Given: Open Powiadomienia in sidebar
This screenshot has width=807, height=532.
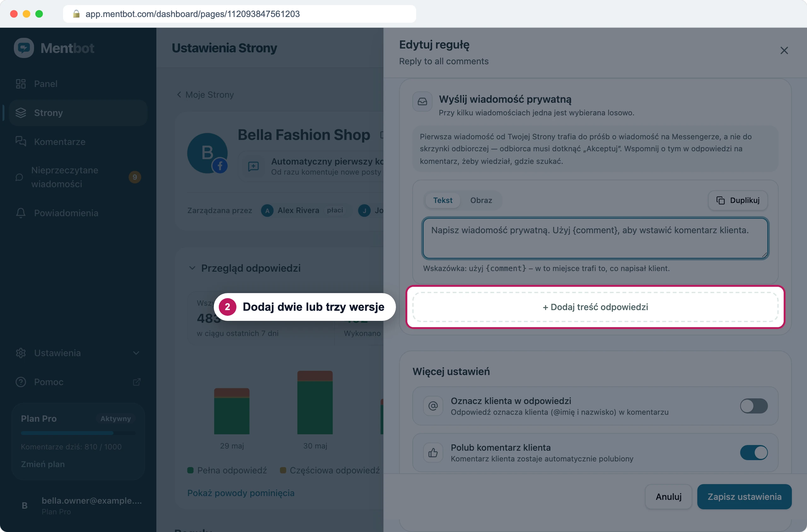Looking at the screenshot, I should click(78, 213).
